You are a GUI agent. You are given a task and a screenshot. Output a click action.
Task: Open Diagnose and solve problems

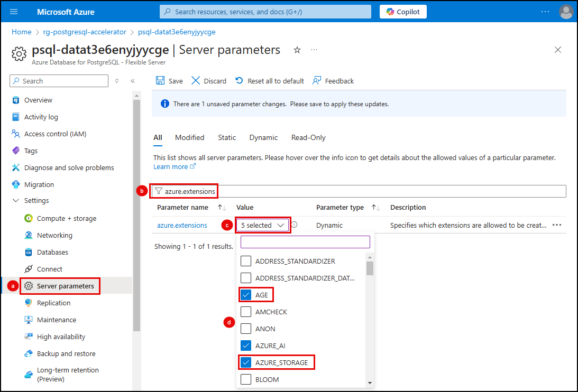coord(69,167)
